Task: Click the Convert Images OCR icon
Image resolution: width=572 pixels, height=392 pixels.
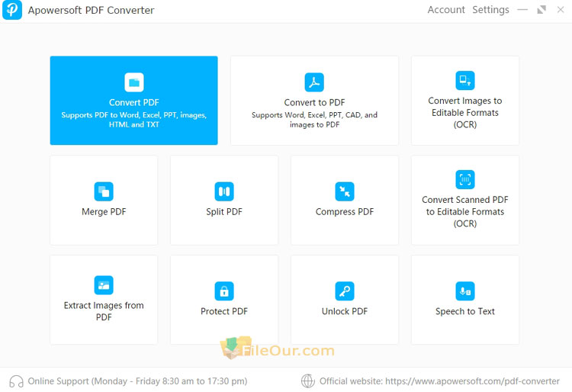Action: click(x=464, y=80)
